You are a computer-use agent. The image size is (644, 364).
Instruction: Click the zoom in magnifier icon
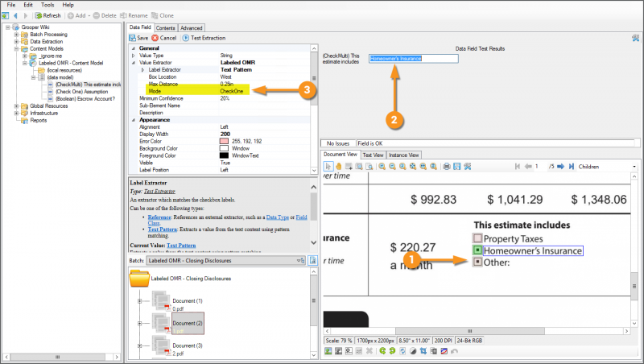pyautogui.click(x=382, y=166)
